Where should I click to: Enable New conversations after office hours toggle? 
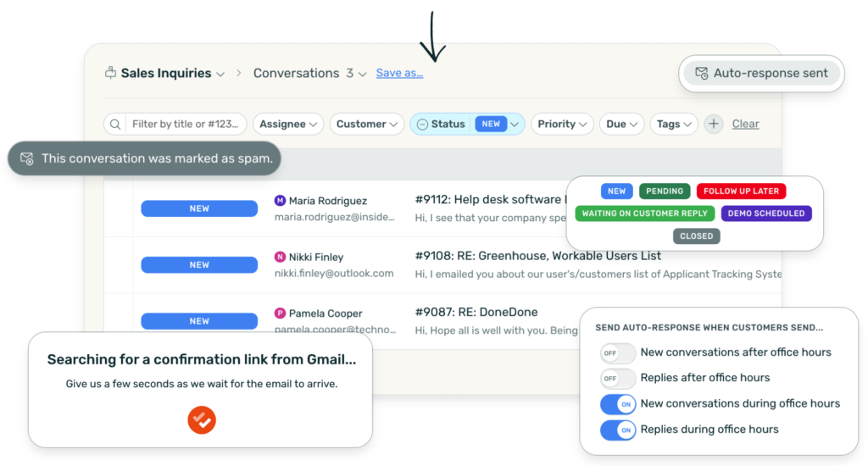618,352
